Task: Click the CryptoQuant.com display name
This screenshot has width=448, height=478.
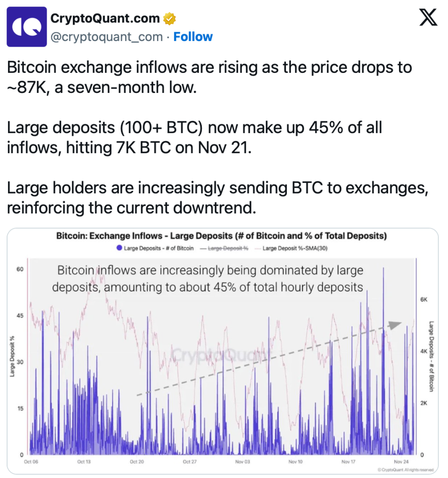Action: click(105, 19)
